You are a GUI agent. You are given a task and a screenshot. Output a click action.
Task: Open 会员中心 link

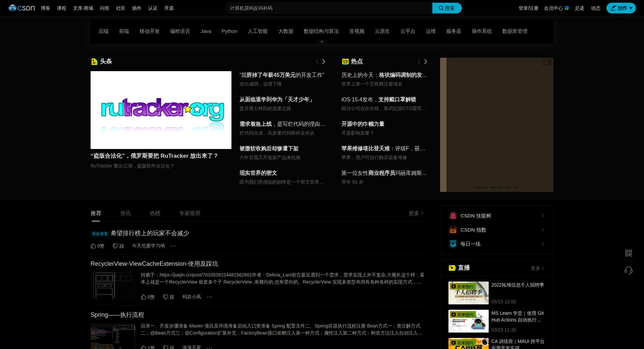tap(553, 8)
